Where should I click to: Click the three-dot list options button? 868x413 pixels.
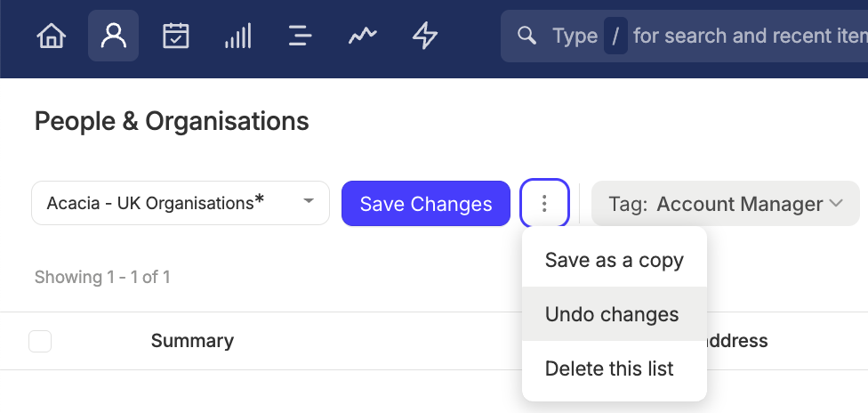click(544, 204)
